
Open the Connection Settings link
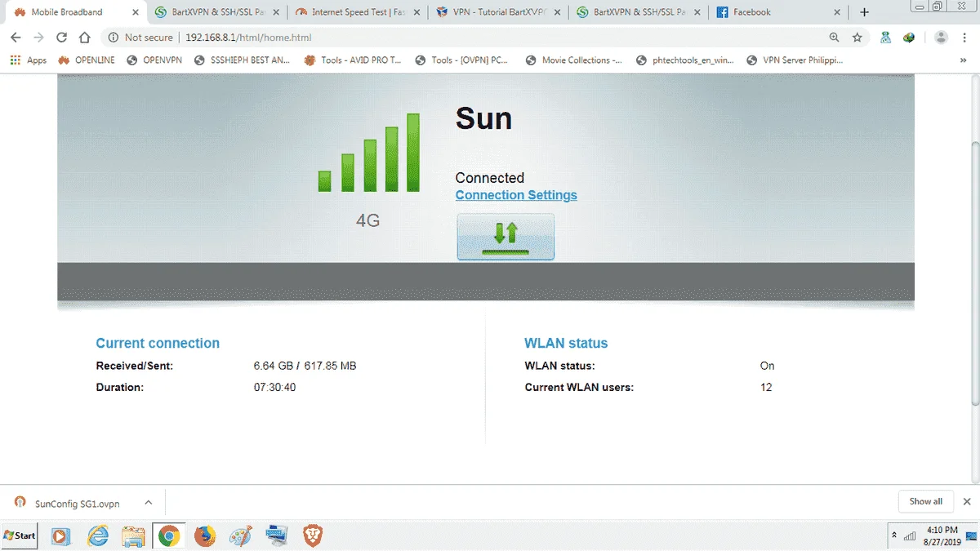click(516, 195)
